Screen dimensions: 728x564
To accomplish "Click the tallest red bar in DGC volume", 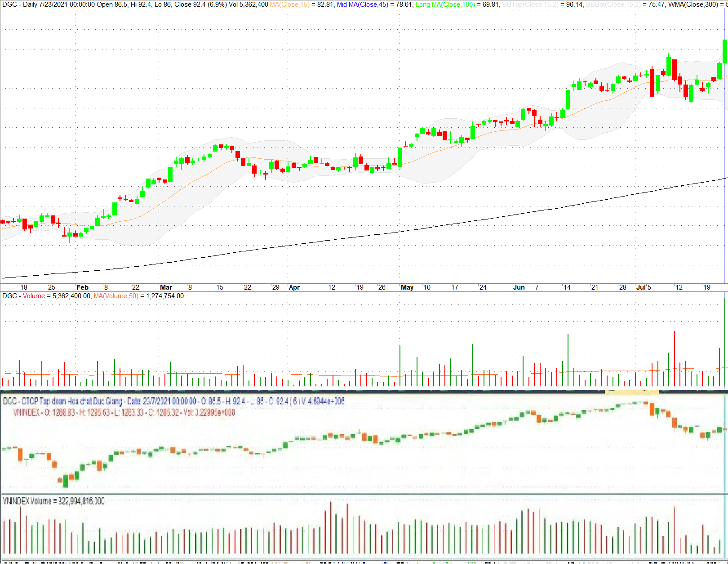I will (x=675, y=358).
